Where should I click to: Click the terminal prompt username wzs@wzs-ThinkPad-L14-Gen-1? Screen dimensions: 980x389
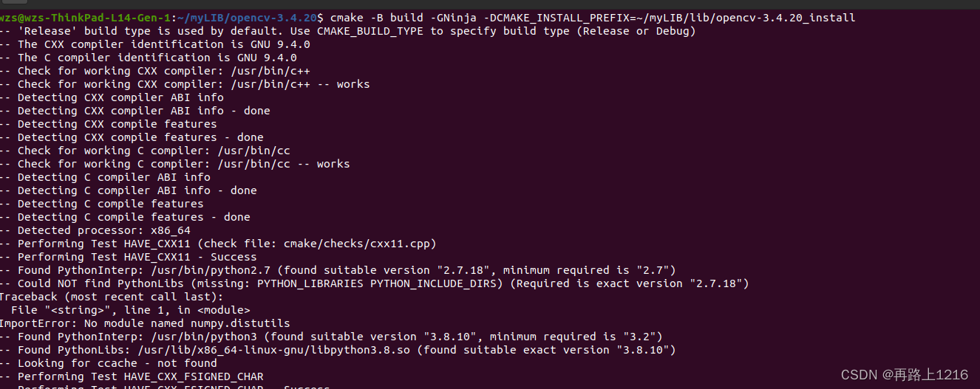86,17
